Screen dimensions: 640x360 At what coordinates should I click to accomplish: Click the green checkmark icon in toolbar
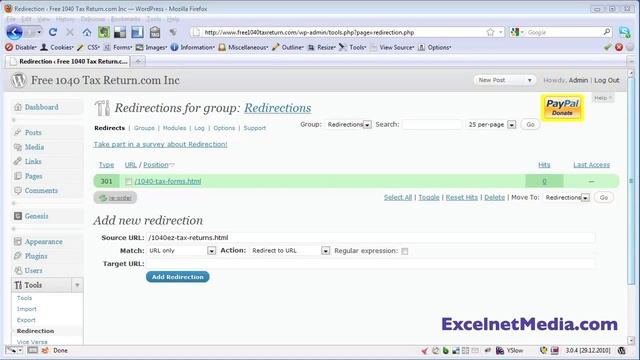point(608,47)
